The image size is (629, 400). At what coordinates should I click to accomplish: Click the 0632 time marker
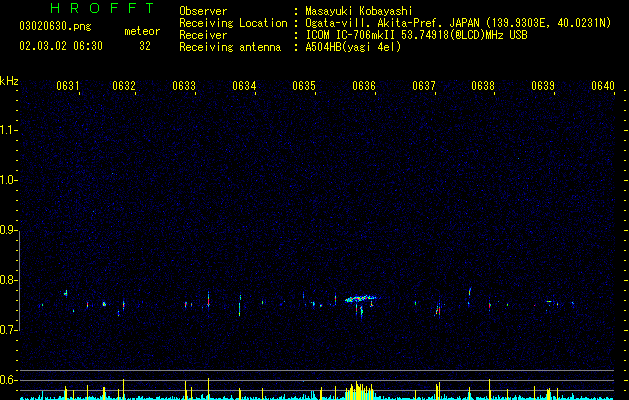124,86
